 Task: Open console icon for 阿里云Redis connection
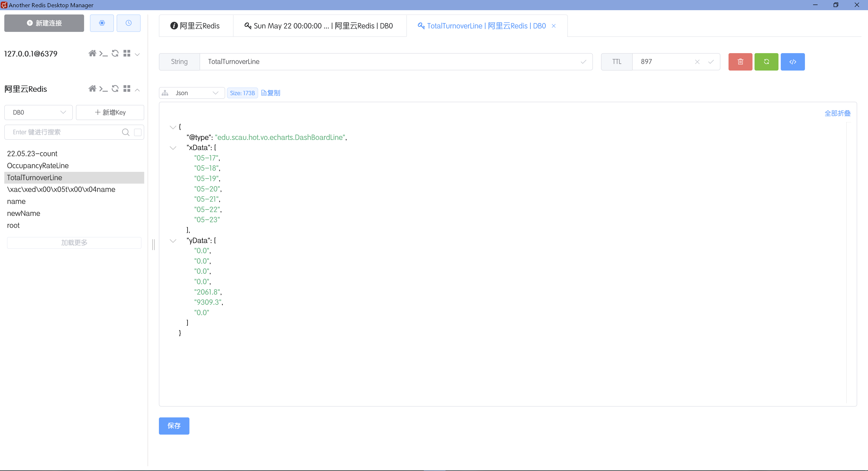coord(104,89)
